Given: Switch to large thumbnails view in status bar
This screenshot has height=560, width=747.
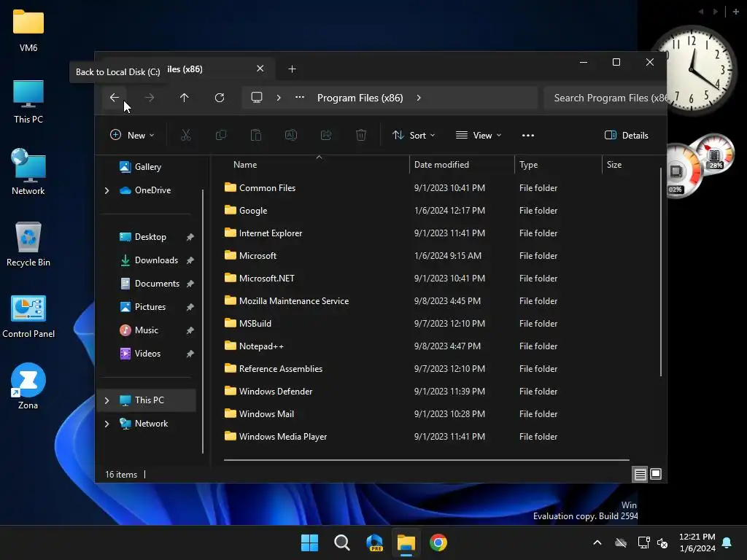Looking at the screenshot, I should (x=656, y=474).
